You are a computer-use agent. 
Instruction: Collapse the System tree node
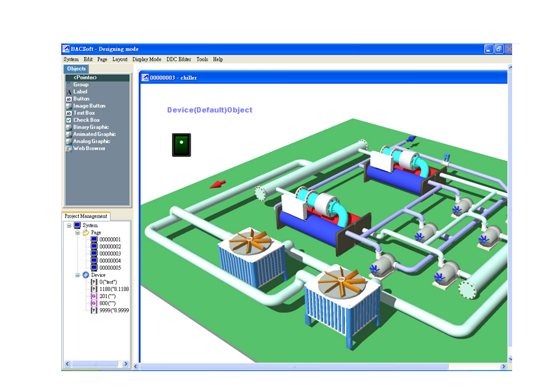point(69,226)
